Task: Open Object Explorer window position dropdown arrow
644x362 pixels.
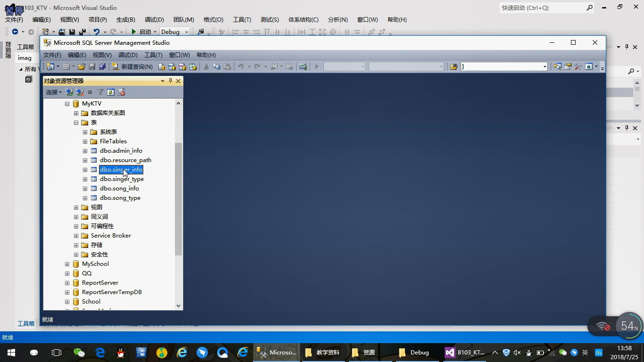Action: [x=163, y=81]
